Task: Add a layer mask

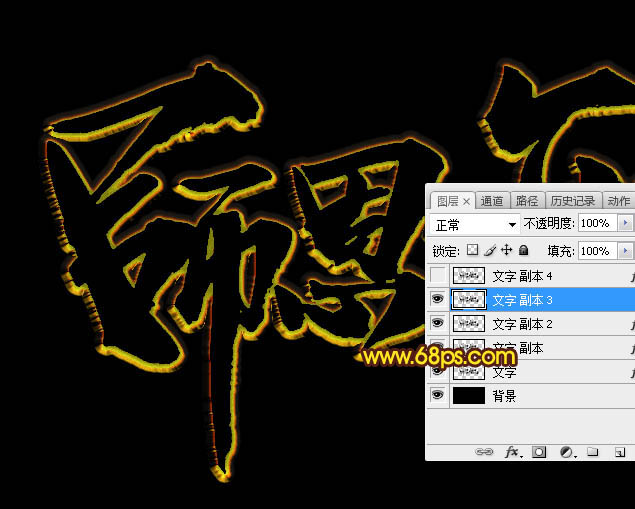Action: tap(539, 452)
